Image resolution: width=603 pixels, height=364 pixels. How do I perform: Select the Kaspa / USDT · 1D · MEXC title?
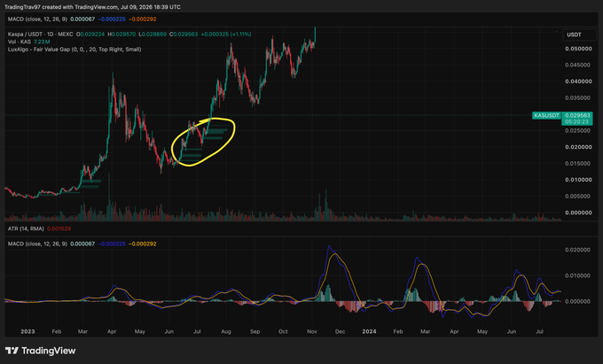pos(41,35)
